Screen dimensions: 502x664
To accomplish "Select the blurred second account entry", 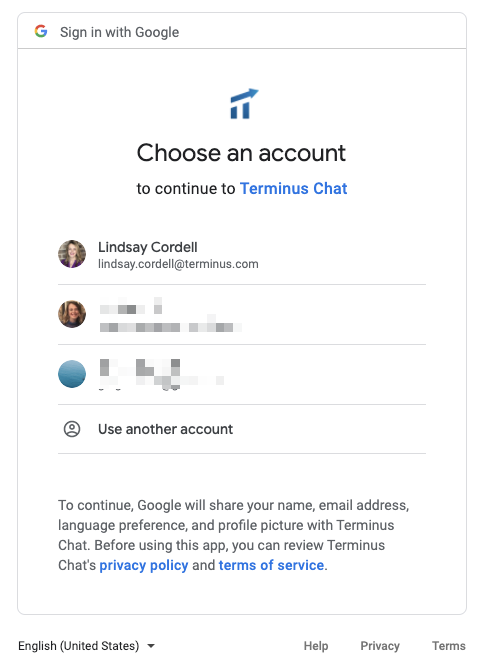I will click(242, 315).
